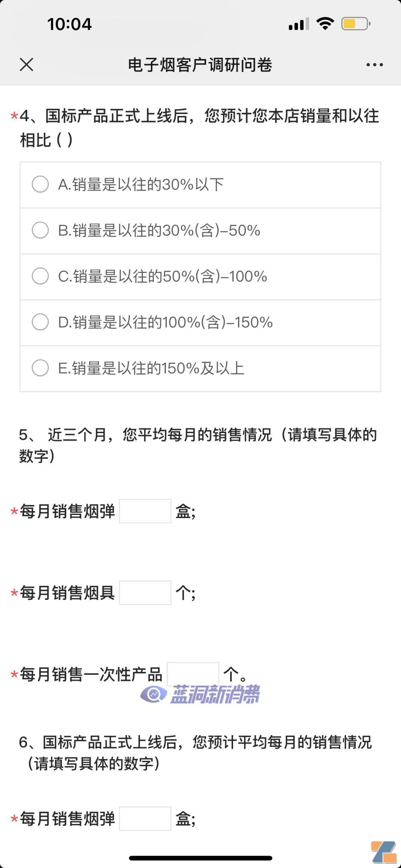Image resolution: width=401 pixels, height=868 pixels.
Task: Select option A 销量是以往的30%以下
Action: tap(40, 185)
